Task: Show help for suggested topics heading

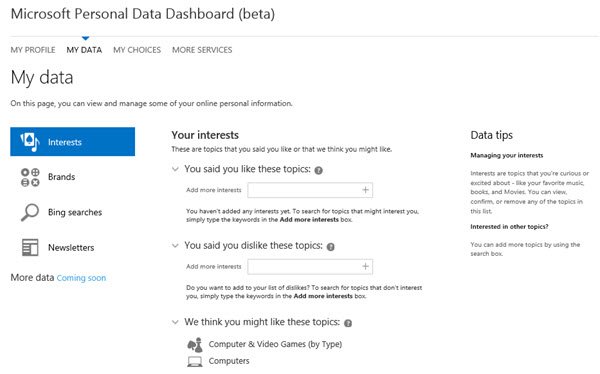Action: point(348,323)
